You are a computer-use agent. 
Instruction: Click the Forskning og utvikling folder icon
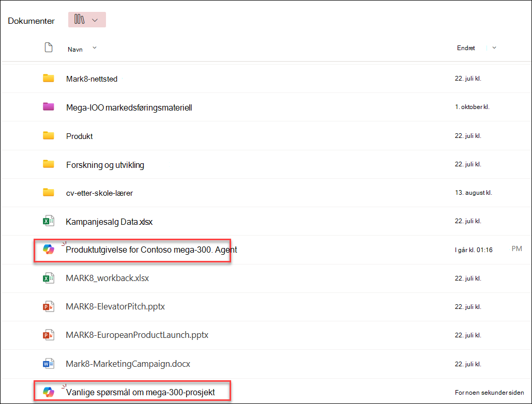click(x=49, y=164)
